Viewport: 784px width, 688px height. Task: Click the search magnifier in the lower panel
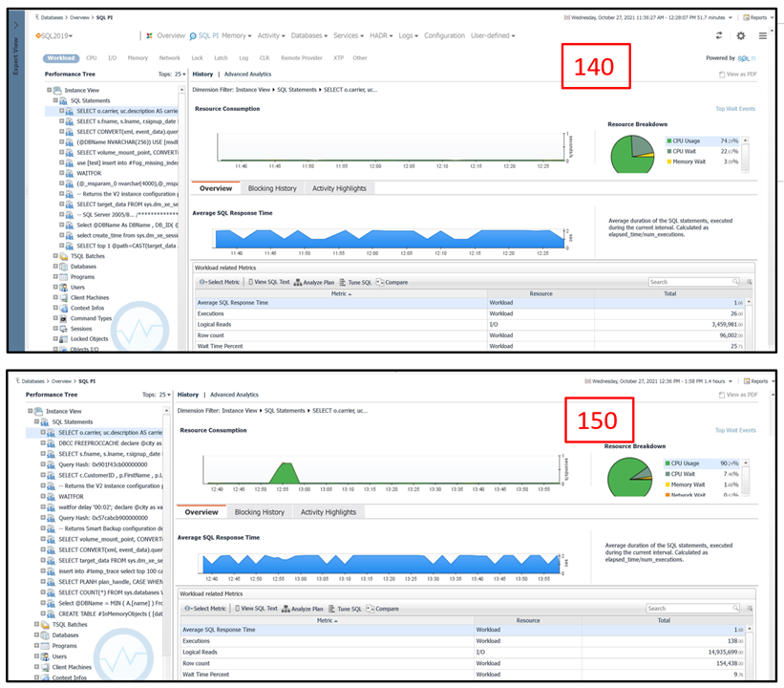[x=735, y=608]
